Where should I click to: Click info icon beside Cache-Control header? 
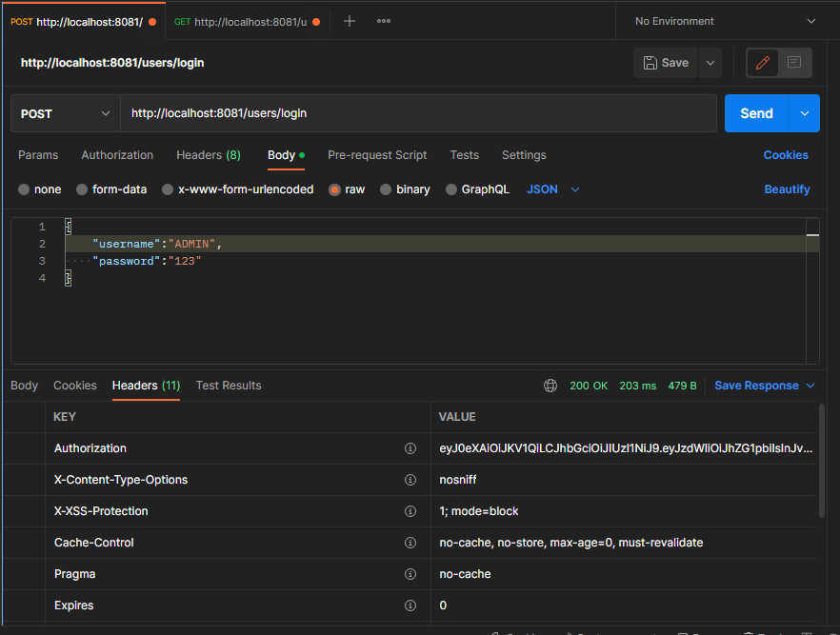click(x=410, y=542)
